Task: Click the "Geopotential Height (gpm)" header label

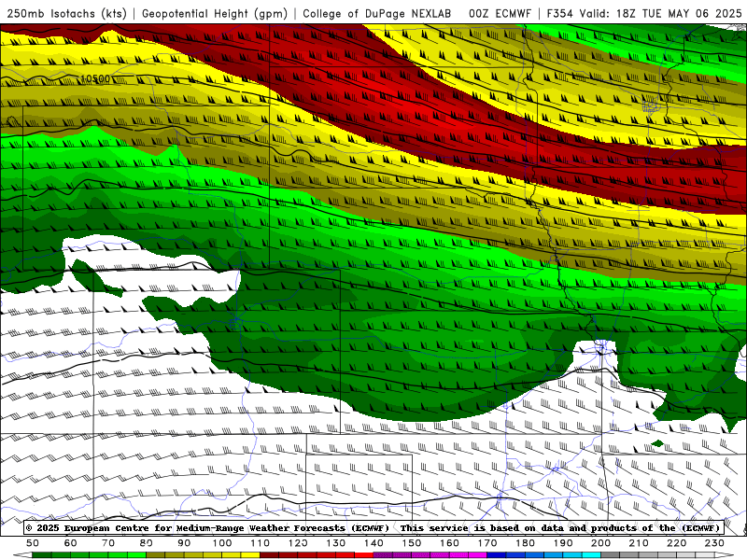Action: point(215,13)
